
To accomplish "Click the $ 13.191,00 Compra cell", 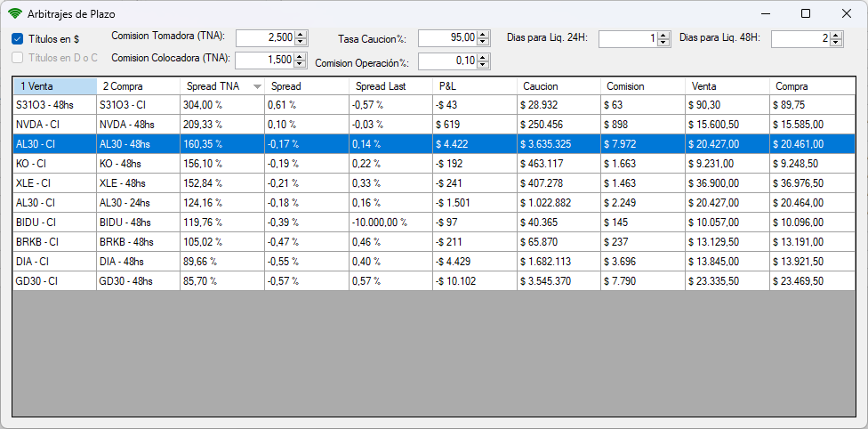I will click(812, 242).
